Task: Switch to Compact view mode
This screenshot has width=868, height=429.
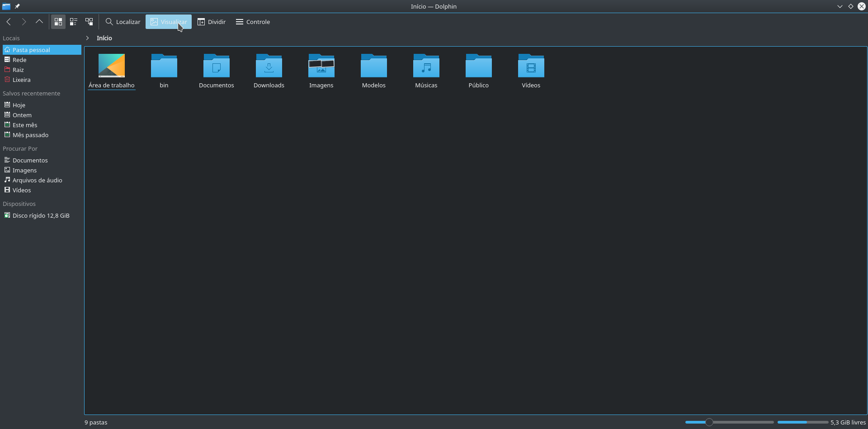Action: tap(74, 22)
